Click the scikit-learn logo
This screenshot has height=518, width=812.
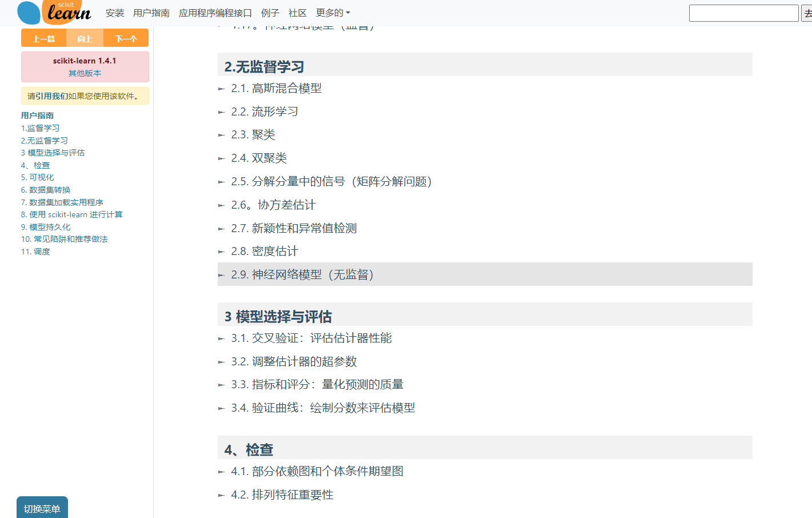click(x=54, y=12)
